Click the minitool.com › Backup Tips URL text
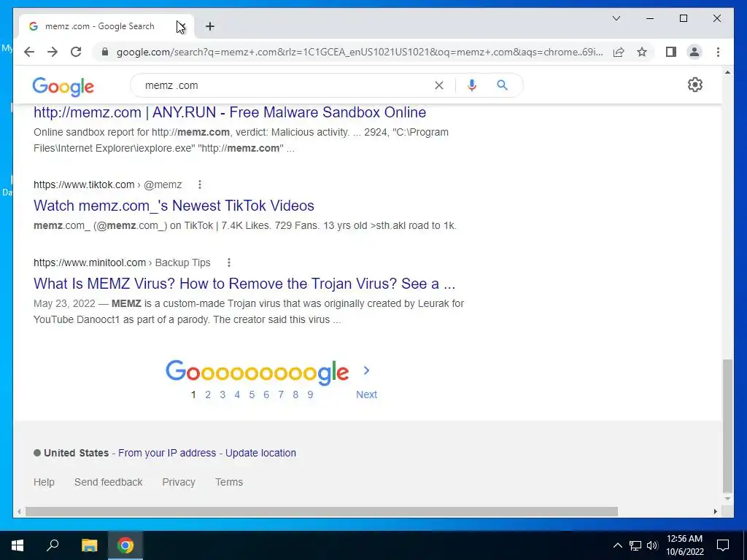Viewport: 747px width, 560px height. [x=122, y=262]
